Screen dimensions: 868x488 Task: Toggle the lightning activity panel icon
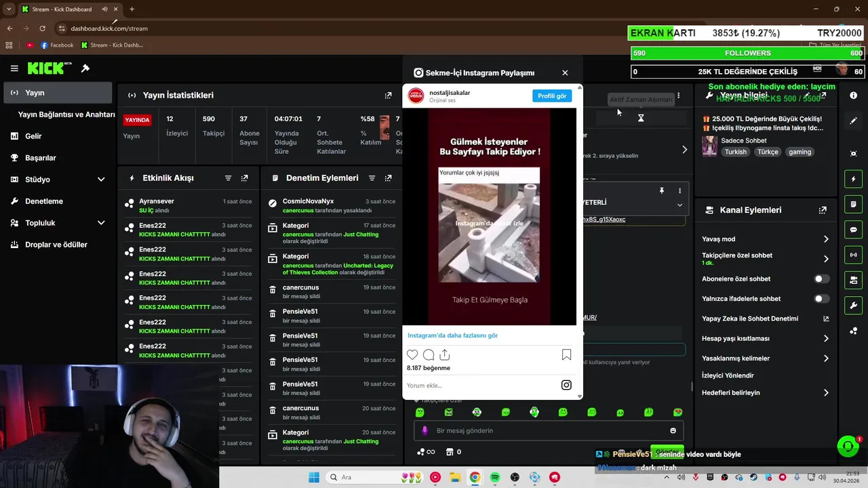pyautogui.click(x=853, y=179)
